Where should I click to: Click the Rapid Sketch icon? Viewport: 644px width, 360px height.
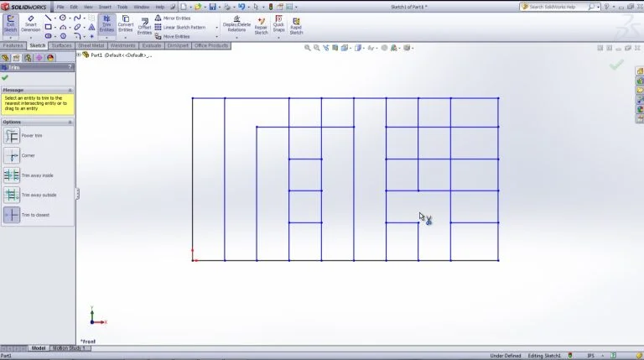pos(296,25)
